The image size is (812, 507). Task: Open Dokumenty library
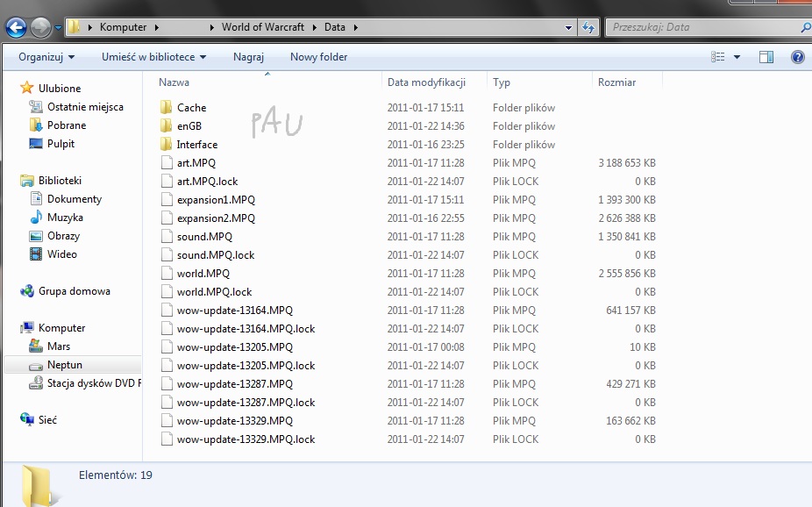[74, 199]
